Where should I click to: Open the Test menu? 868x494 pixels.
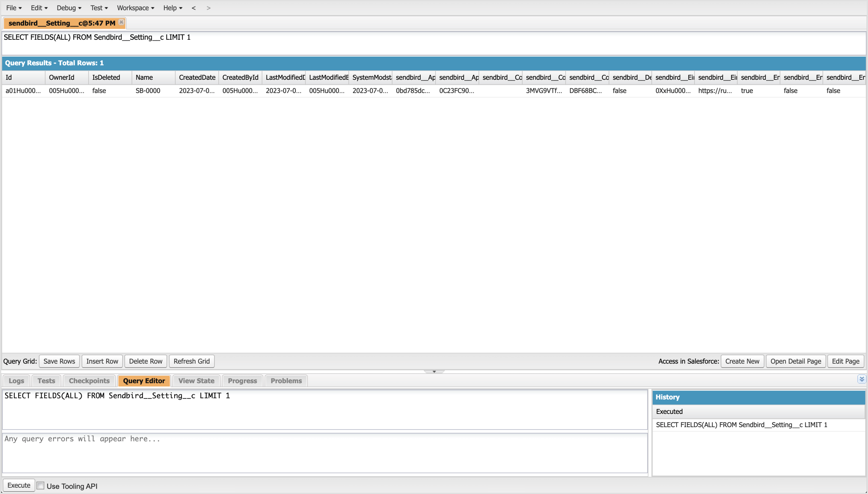(x=99, y=8)
